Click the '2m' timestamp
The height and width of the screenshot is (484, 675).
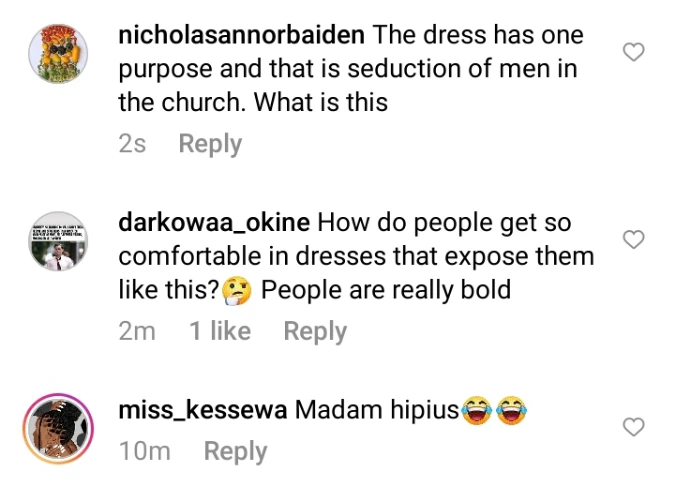pyautogui.click(x=137, y=331)
